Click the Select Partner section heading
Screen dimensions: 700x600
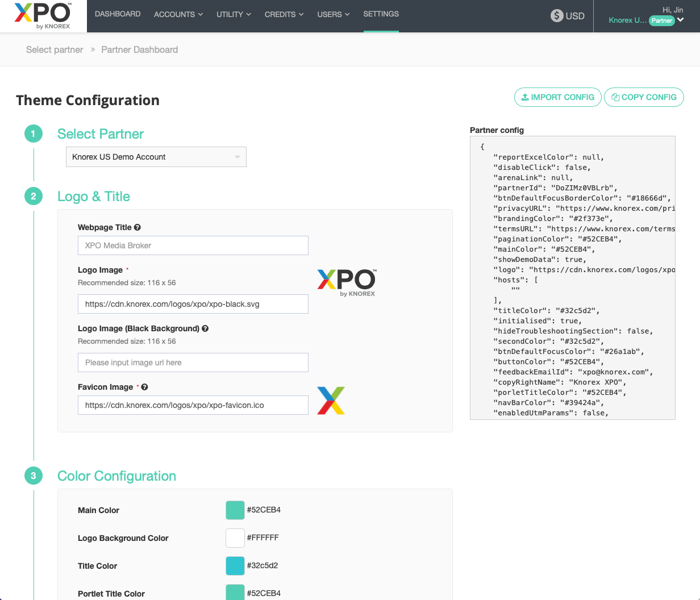pyautogui.click(x=101, y=134)
